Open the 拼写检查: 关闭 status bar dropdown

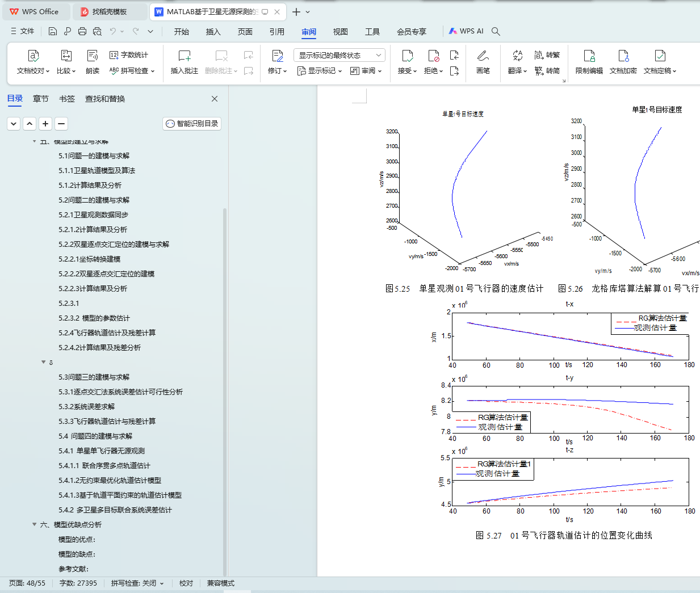[x=137, y=583]
